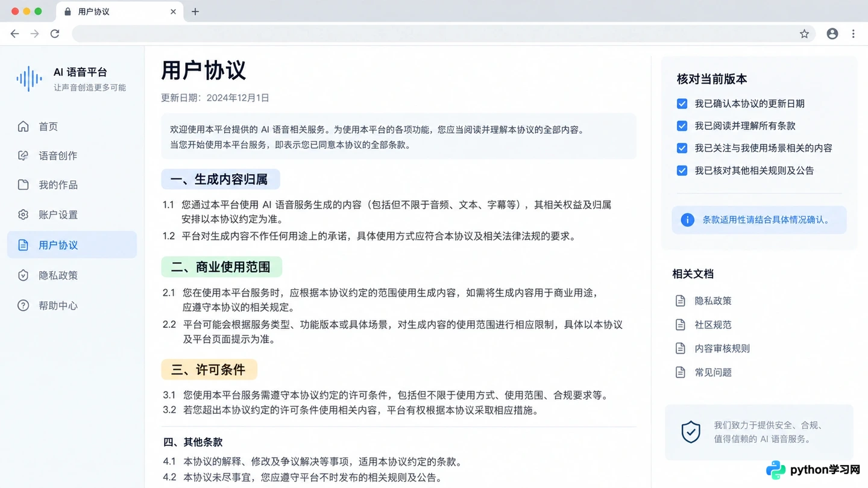Click the document icon next to 社区规范
Screen dimensions: 868x488
[x=681, y=325]
